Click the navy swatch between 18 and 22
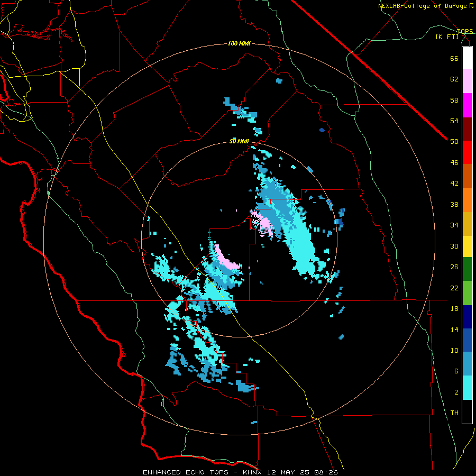The width and height of the screenshot is (476, 476). click(x=467, y=317)
